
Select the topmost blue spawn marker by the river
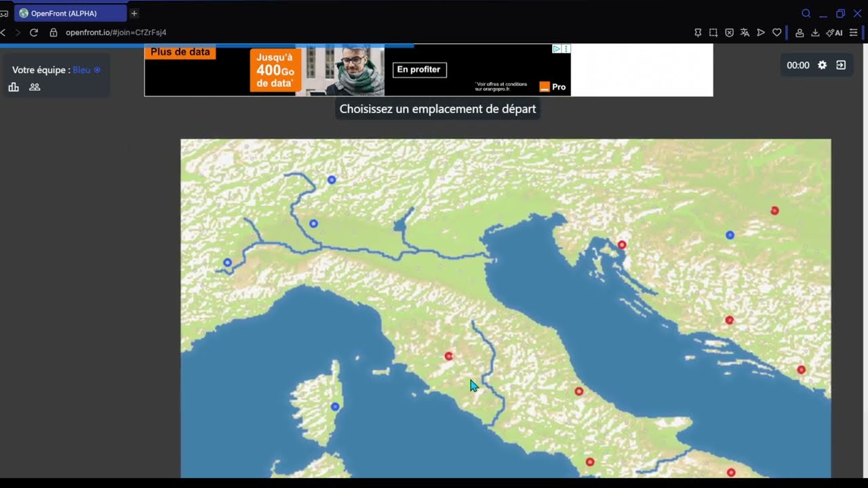(x=332, y=180)
